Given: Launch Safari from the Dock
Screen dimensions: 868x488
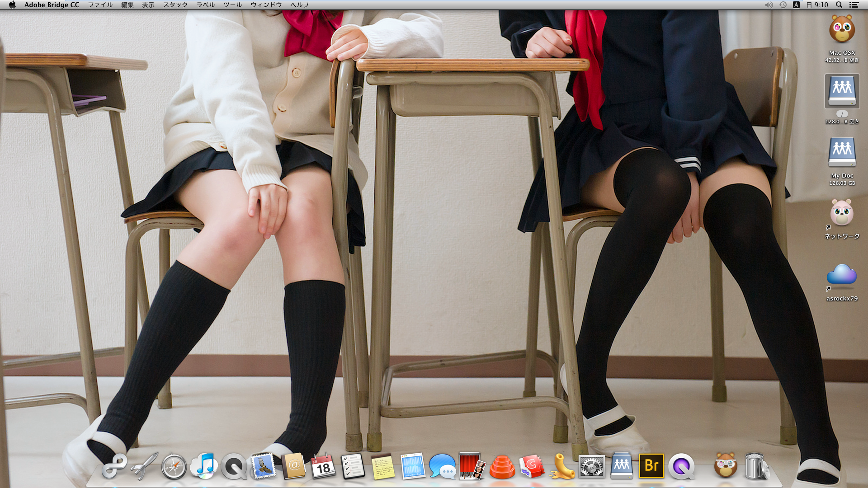Looking at the screenshot, I should pyautogui.click(x=174, y=467).
